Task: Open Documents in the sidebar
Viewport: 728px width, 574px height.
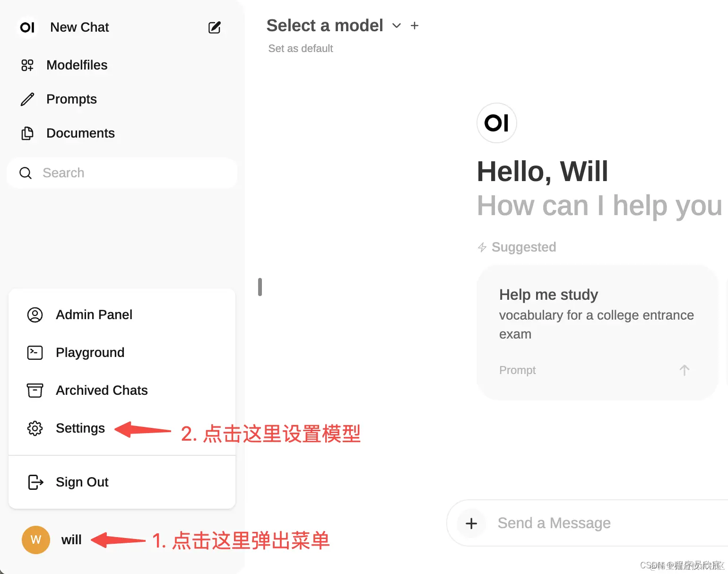Action: [80, 133]
